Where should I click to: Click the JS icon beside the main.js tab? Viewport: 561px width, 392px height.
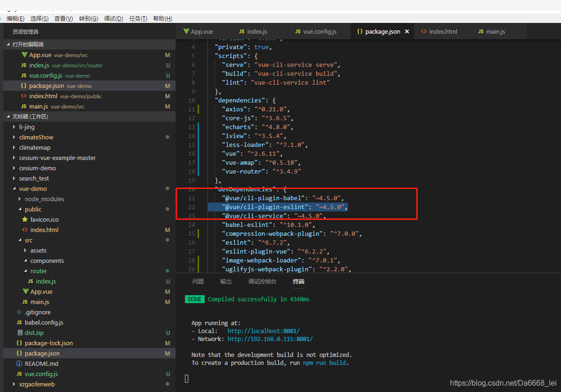click(x=480, y=31)
